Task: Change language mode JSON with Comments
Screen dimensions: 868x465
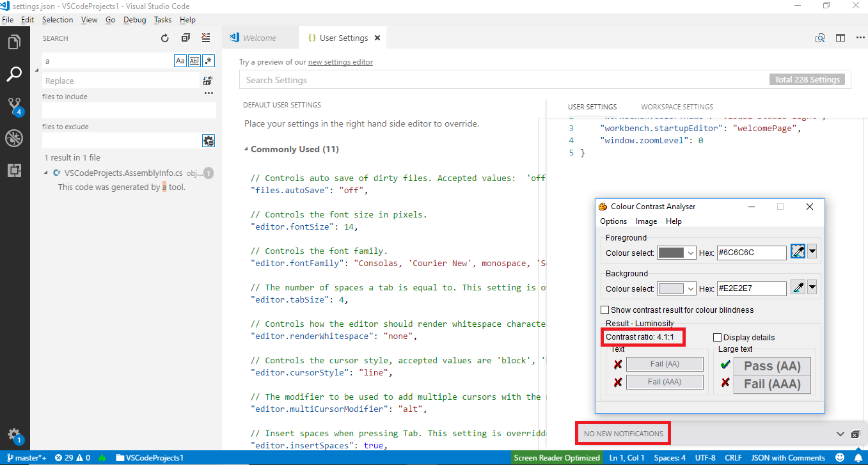Action: pyautogui.click(x=788, y=458)
